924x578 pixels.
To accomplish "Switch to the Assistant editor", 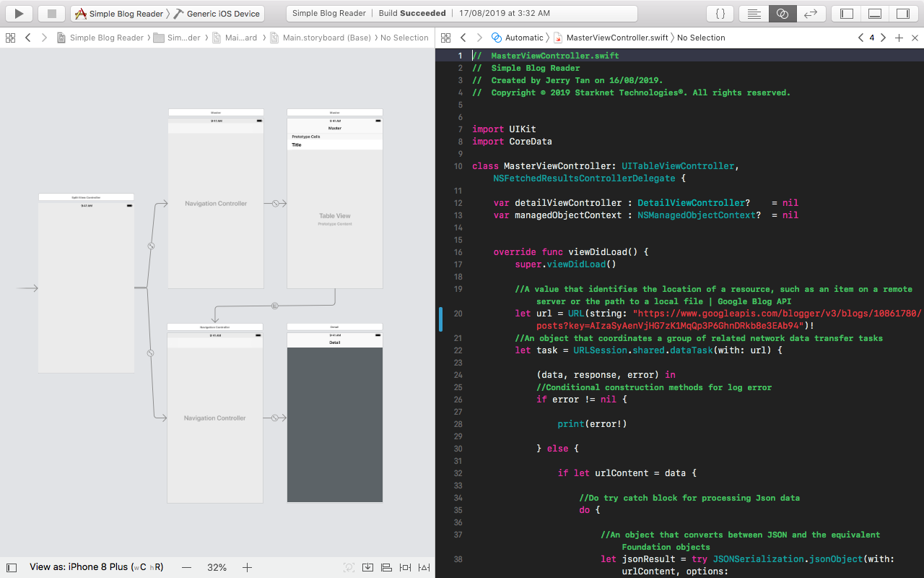I will (x=783, y=13).
